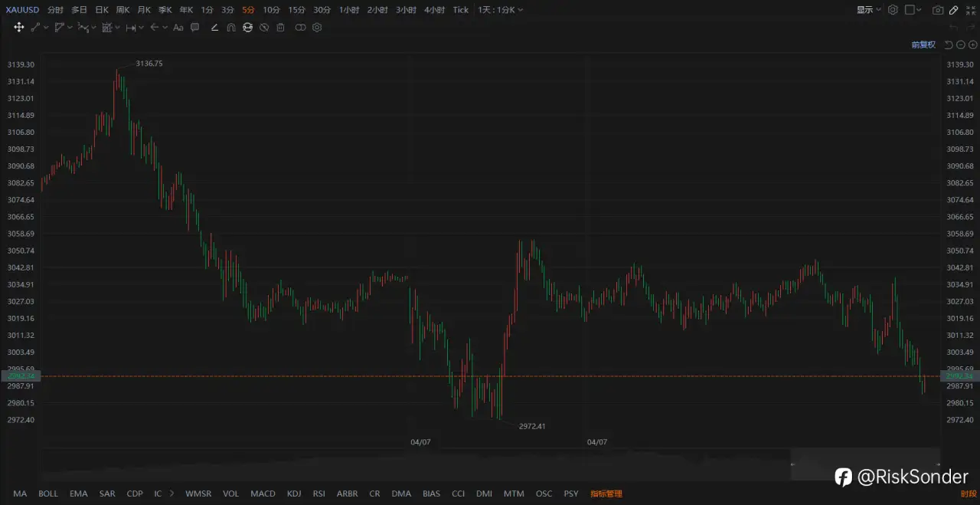
Task: Expand the grid tool dropdown arrow
Action: tap(117, 28)
